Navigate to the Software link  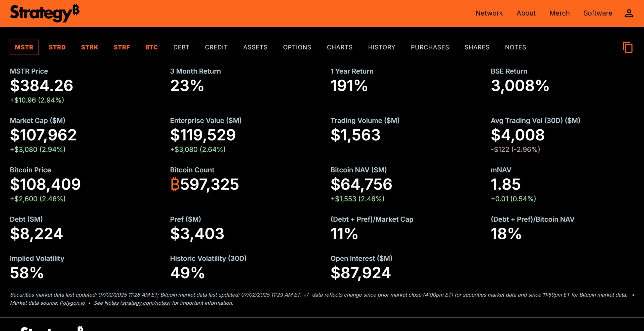click(598, 13)
